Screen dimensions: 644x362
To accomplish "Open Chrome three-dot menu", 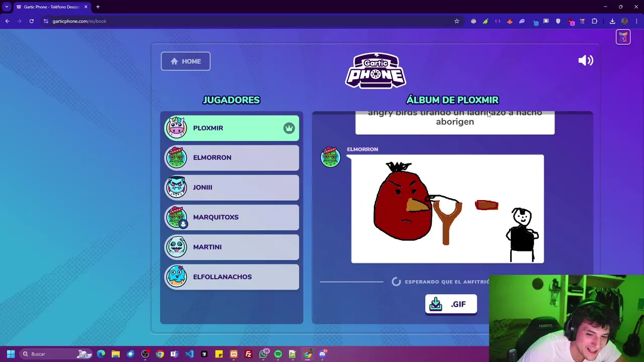I will [636, 21].
